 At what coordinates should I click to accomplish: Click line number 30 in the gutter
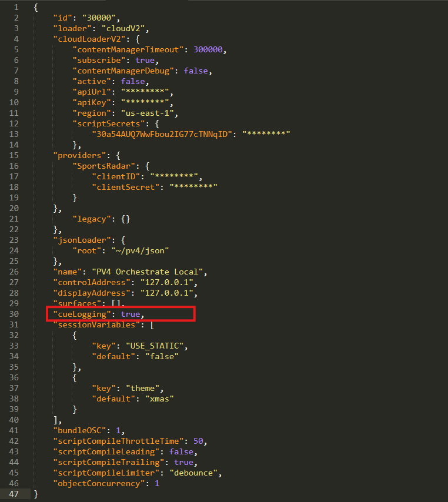14,314
